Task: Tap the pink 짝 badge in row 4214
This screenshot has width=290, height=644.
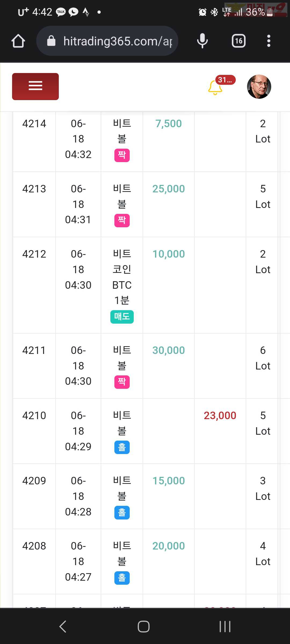Action: 122,155
